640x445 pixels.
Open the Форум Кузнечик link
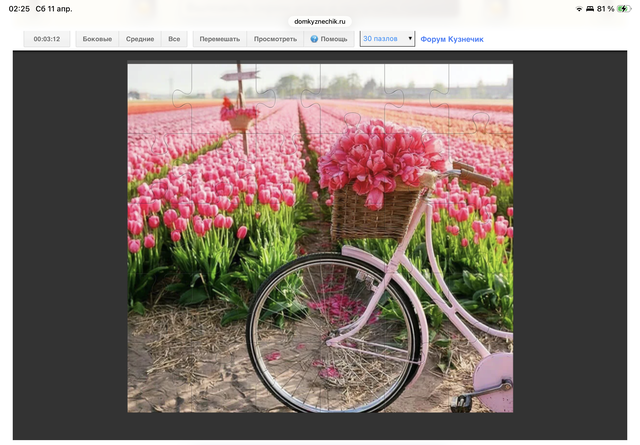[x=451, y=39]
